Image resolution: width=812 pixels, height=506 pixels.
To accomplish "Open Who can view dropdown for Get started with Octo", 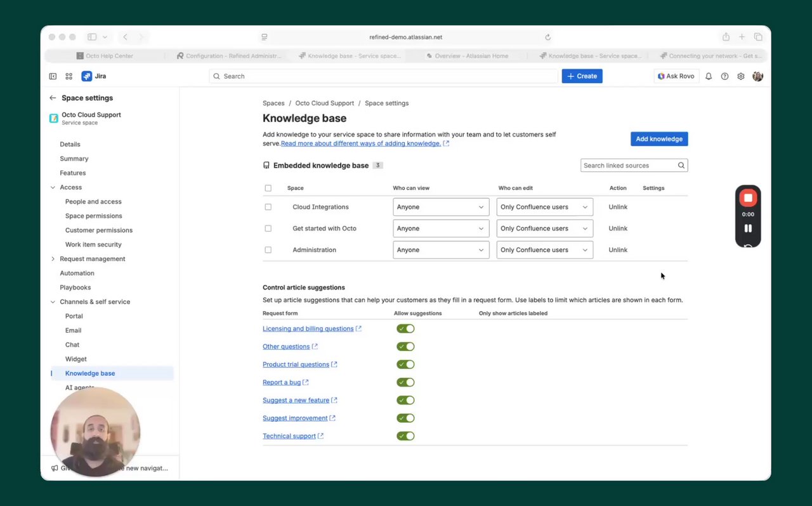I will (x=441, y=229).
